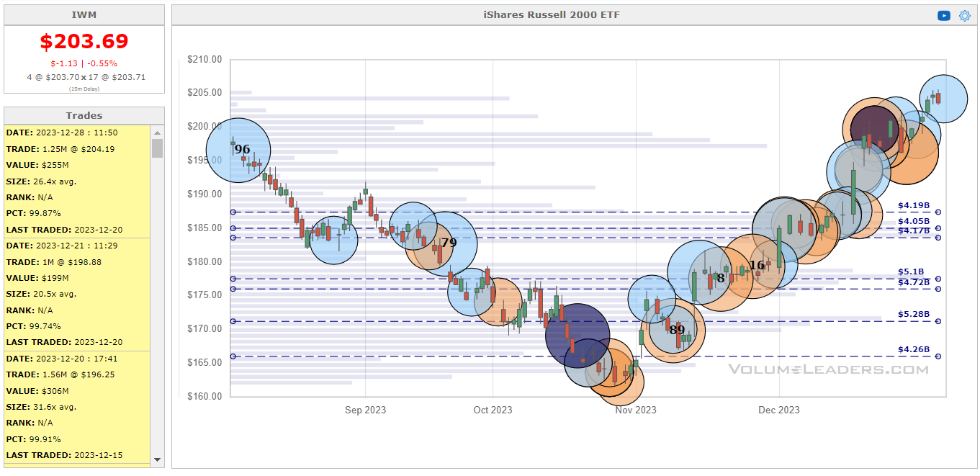Click the $185.00 price axis label

[x=204, y=228]
